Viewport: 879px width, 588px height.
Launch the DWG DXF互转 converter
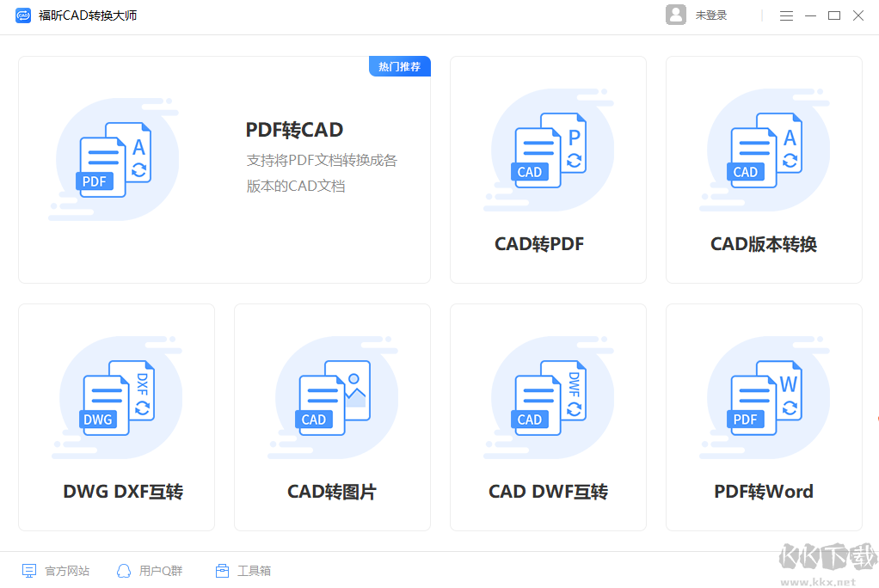point(116,416)
